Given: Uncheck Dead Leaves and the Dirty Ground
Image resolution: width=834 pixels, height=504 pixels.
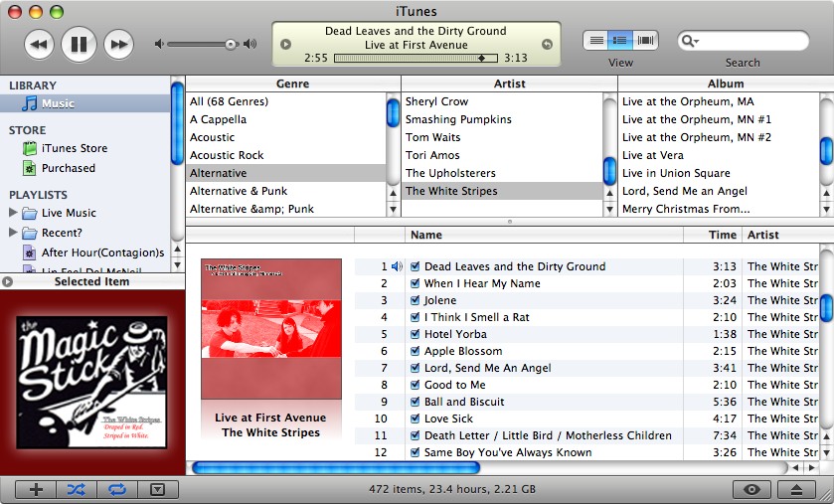Looking at the screenshot, I should (x=415, y=266).
